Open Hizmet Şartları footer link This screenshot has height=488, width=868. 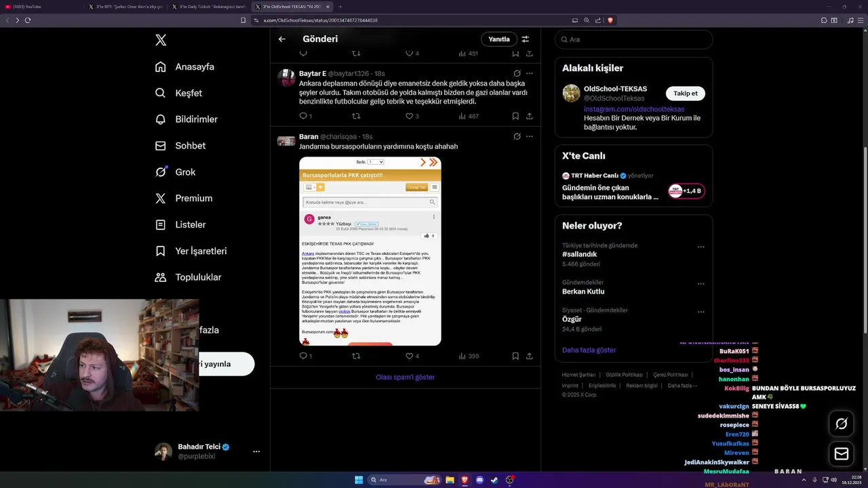pyautogui.click(x=578, y=375)
